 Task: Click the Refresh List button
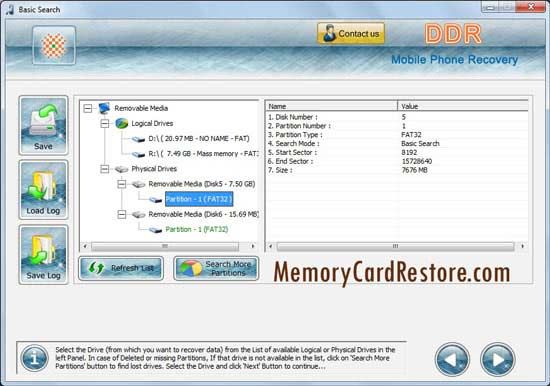click(121, 268)
